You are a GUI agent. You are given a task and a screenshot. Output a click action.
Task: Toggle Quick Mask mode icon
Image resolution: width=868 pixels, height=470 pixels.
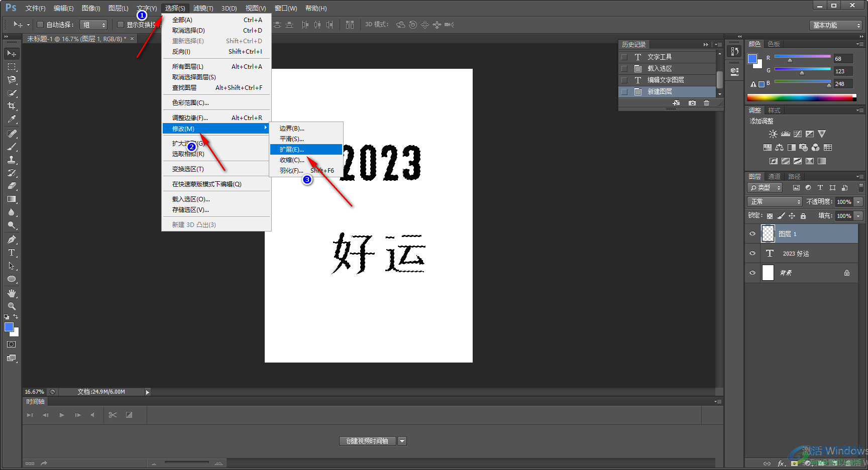coord(12,344)
